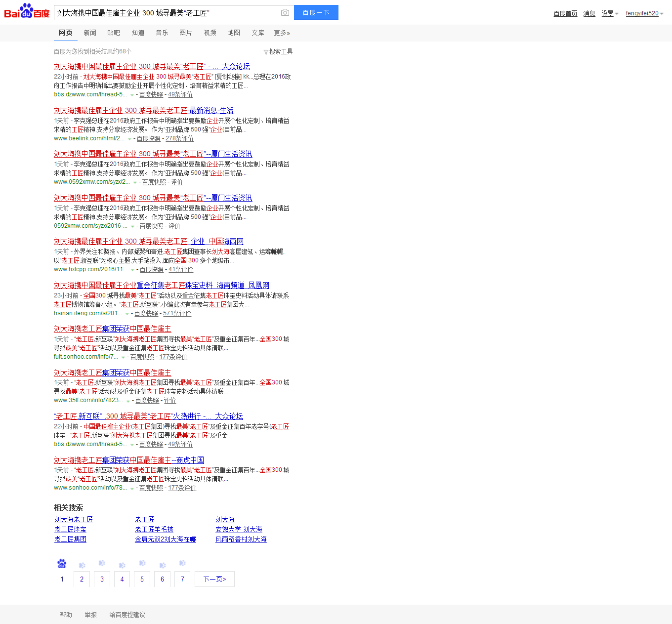Click the large paw icon above page 1
672x624 pixels.
click(x=62, y=563)
